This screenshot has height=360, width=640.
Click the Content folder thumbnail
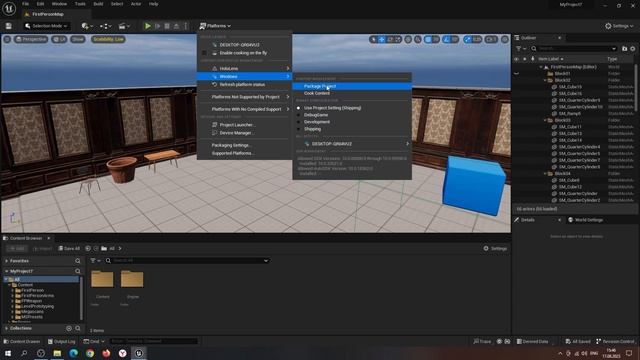click(102, 279)
